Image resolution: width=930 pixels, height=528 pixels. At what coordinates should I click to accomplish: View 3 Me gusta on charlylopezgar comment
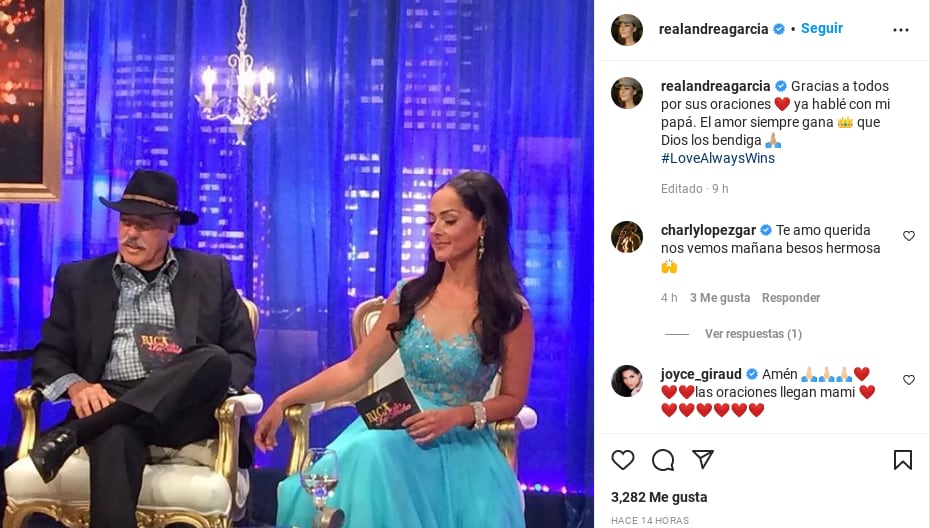pyautogui.click(x=719, y=298)
